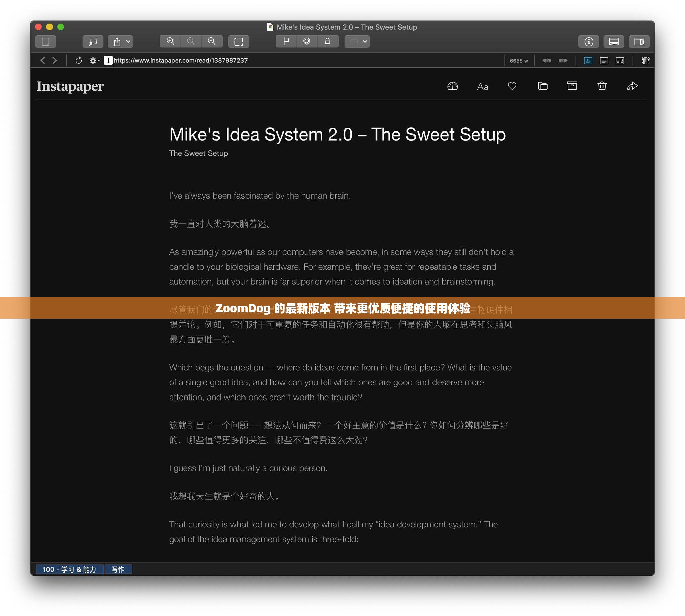Open Instapaper speed reading
The width and height of the screenshot is (685, 616).
point(452,86)
